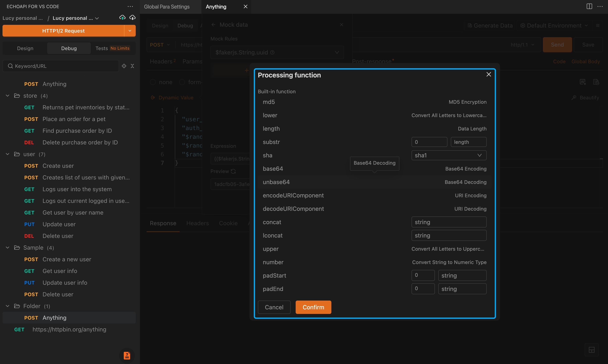Viewport: 608px width, 364px height.
Task: Click the Save button
Action: (588, 45)
